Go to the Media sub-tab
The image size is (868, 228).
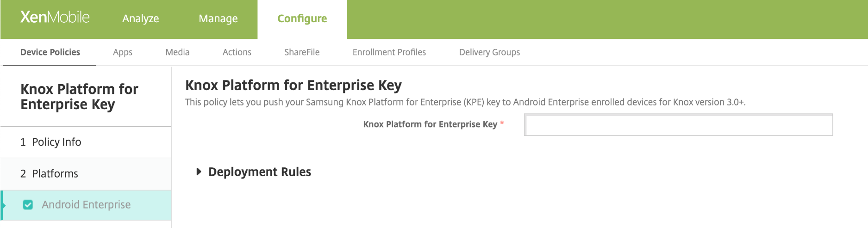[x=177, y=52]
